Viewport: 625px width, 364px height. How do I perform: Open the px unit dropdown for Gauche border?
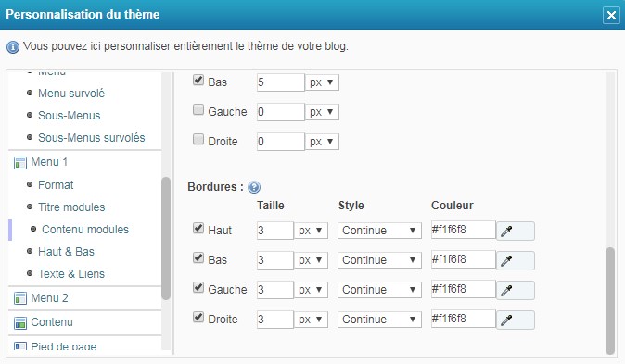(311, 290)
